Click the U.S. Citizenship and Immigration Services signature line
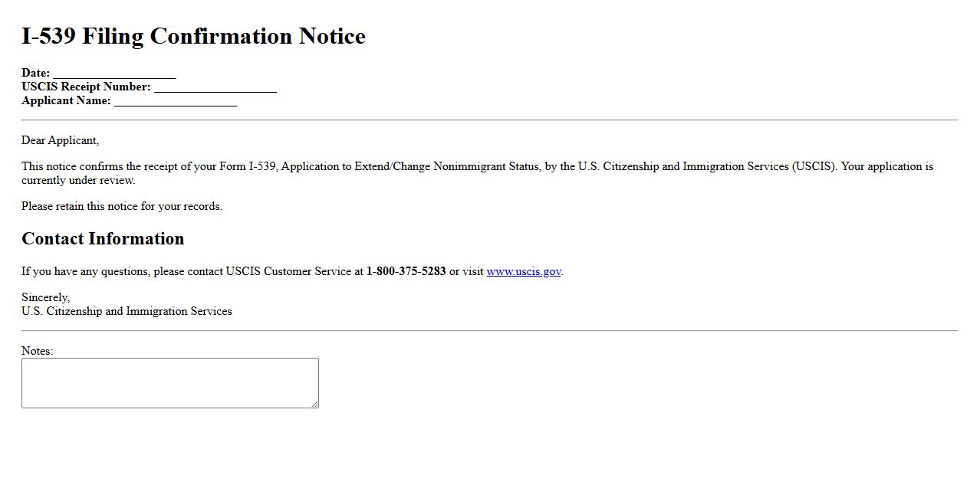This screenshot has width=980, height=498. pyautogui.click(x=127, y=311)
